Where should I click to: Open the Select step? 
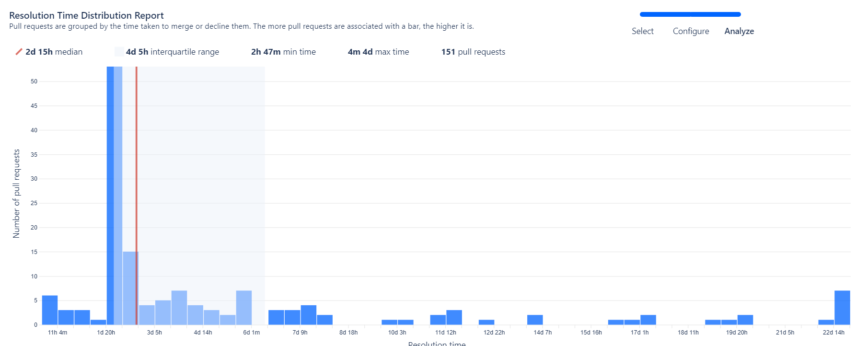tap(642, 31)
